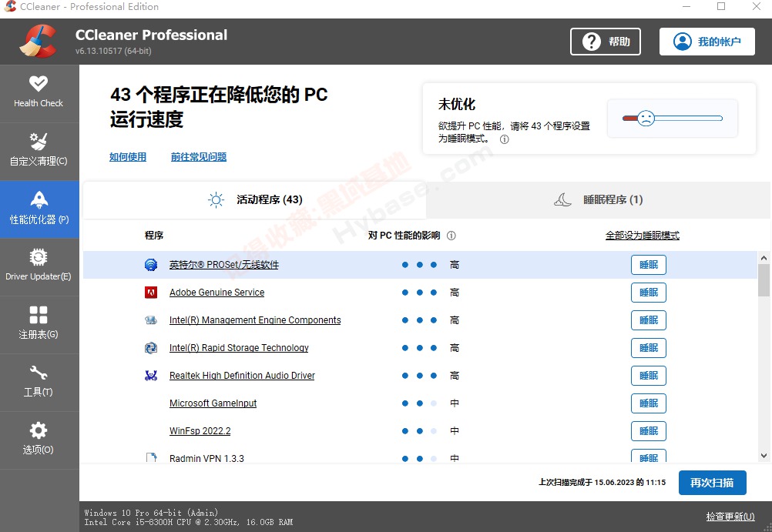This screenshot has height=532, width=772.
Task: Click the moon icon on sleeping programs tab
Action: [x=562, y=200]
